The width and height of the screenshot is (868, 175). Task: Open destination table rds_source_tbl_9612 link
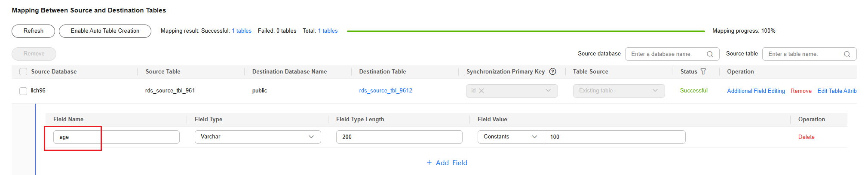[386, 91]
